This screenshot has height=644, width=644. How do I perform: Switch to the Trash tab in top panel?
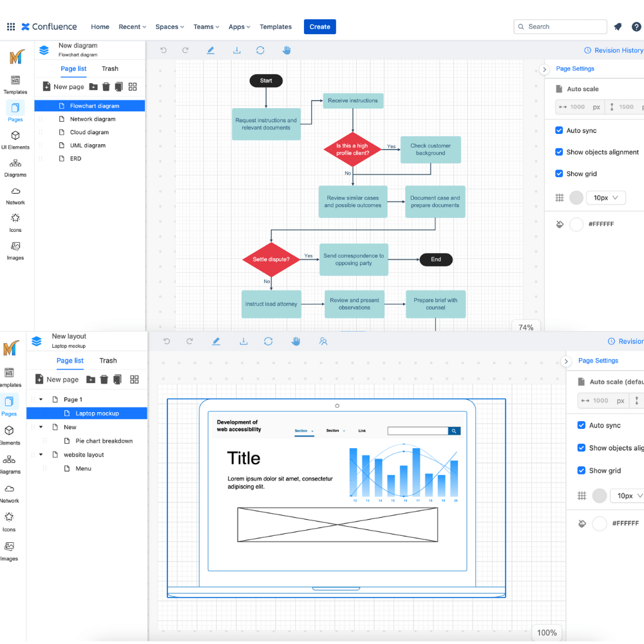pos(109,69)
